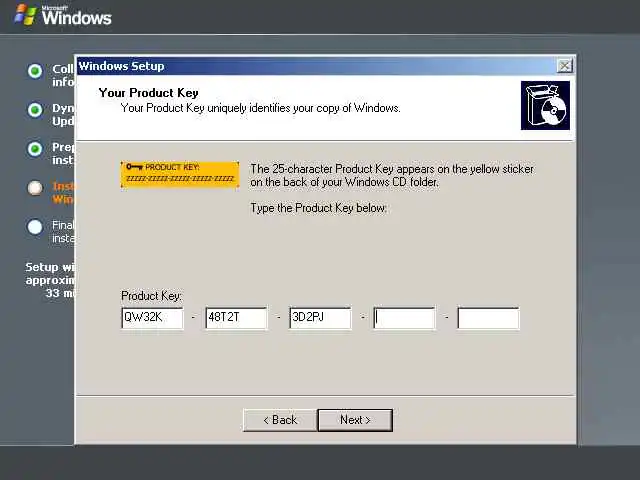Click the '25-character Product Key appears' instruction text
Screen dimensions: 640x480
(392, 175)
